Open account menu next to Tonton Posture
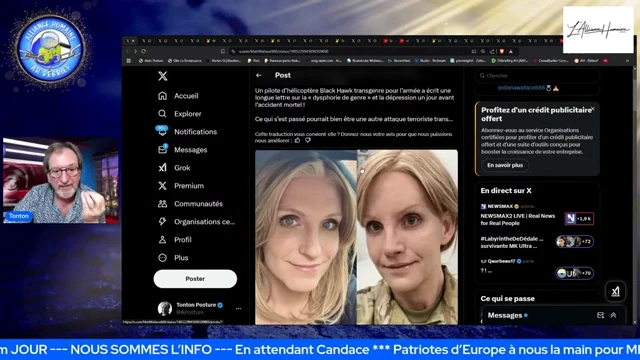Image resolution: width=640 pixels, height=360 pixels. tap(238, 309)
